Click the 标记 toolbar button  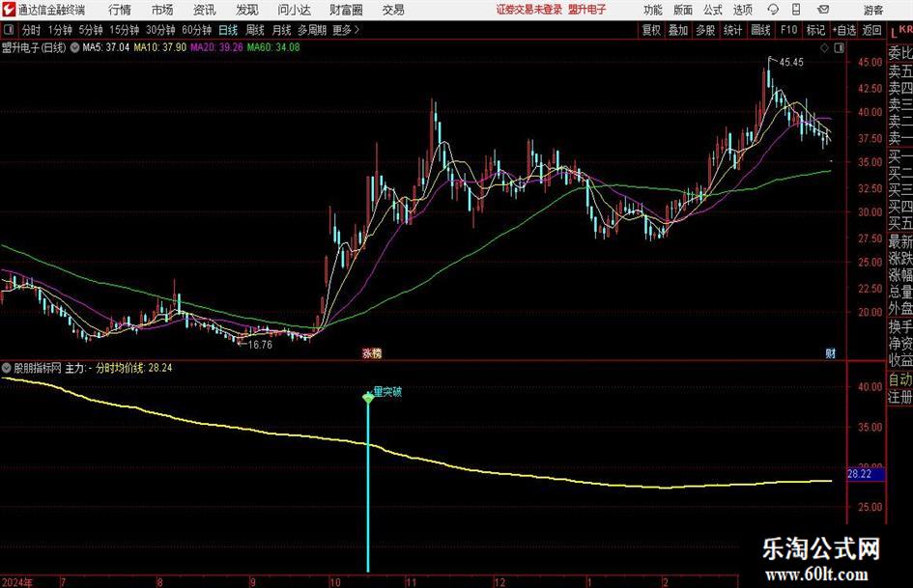point(815,30)
